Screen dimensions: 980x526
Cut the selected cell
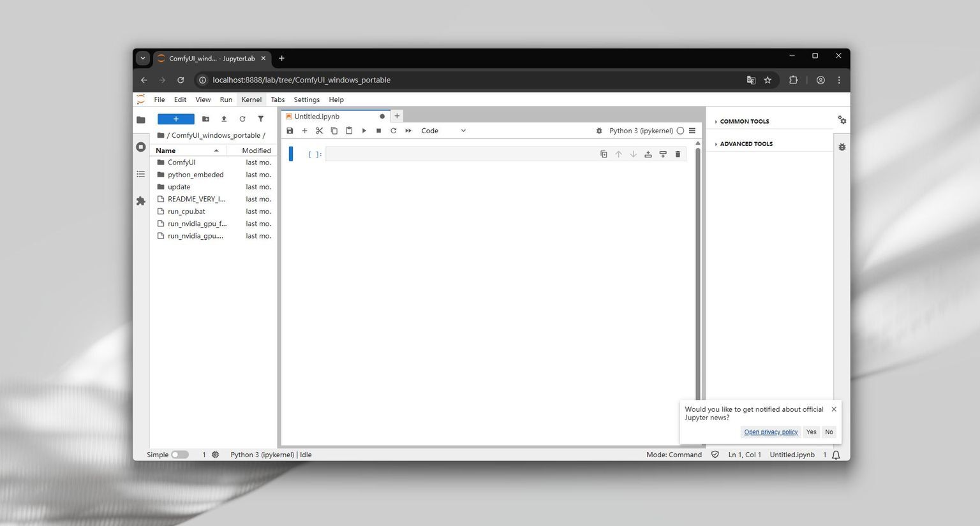coord(319,131)
